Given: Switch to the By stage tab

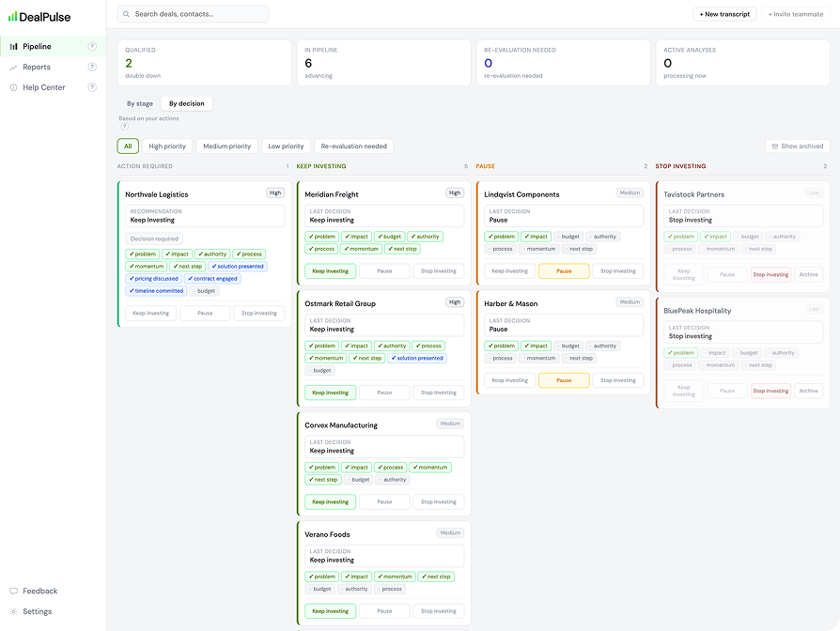Looking at the screenshot, I should (140, 104).
